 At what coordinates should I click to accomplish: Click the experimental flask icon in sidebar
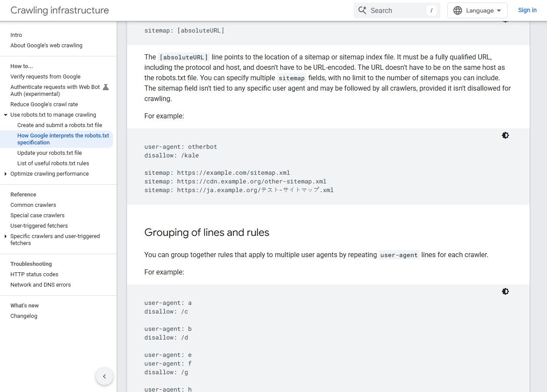click(106, 87)
